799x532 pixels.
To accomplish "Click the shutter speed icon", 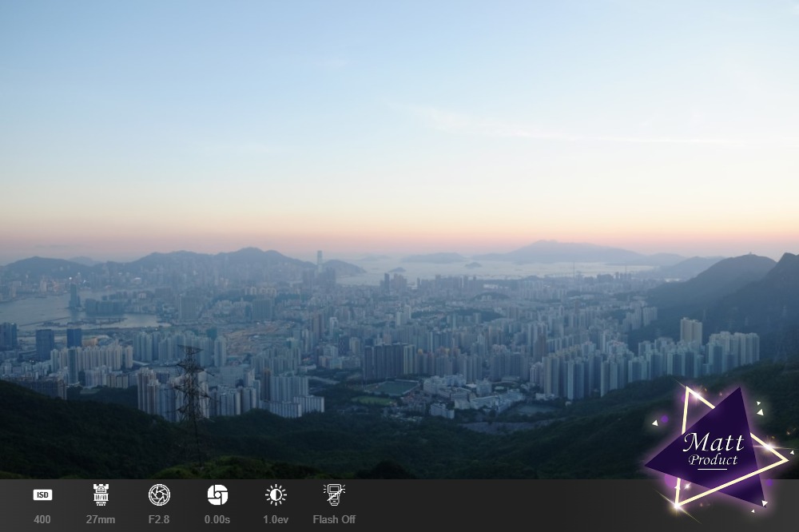I will (x=217, y=495).
